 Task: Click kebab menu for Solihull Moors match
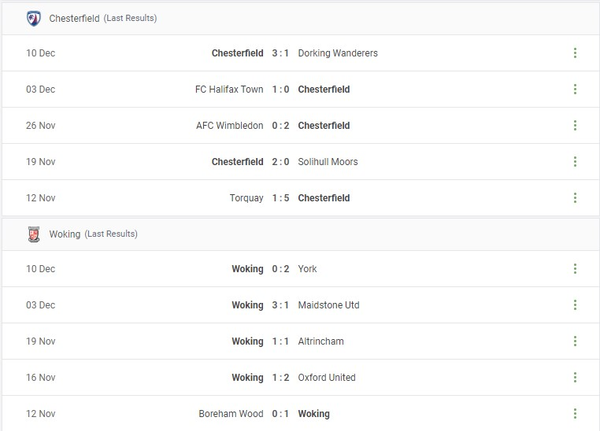[575, 161]
